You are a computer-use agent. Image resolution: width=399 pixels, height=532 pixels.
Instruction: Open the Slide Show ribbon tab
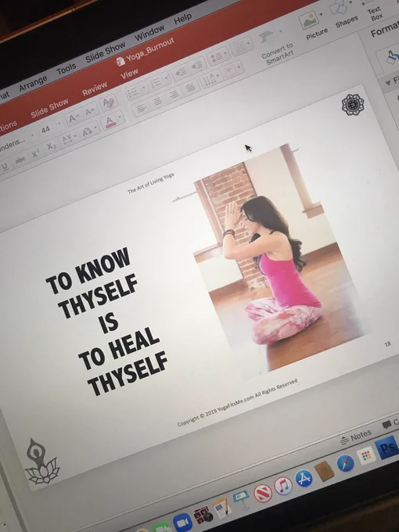click(49, 109)
